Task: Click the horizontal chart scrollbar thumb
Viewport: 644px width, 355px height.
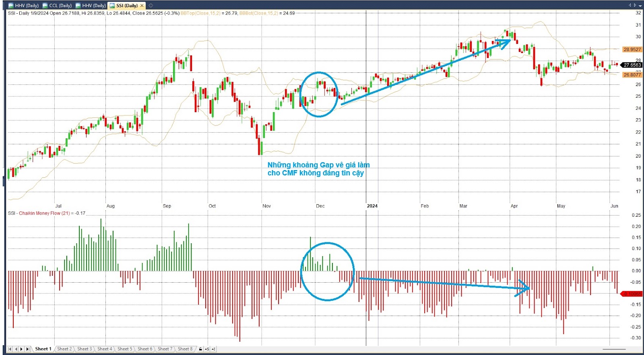Action: (x=614, y=349)
